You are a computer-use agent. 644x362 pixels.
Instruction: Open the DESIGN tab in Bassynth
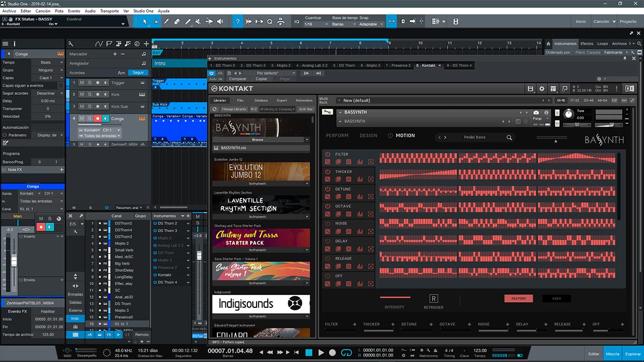[x=368, y=136]
